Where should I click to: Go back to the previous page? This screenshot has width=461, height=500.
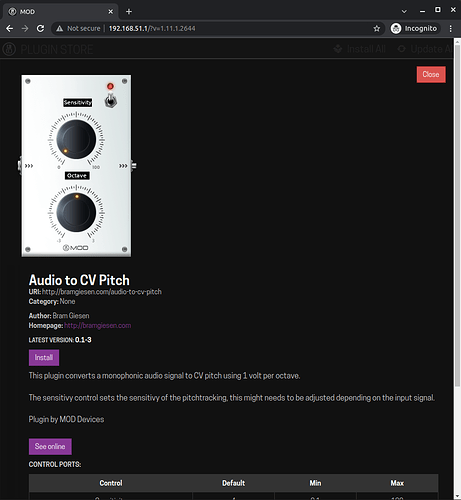pos(10,29)
